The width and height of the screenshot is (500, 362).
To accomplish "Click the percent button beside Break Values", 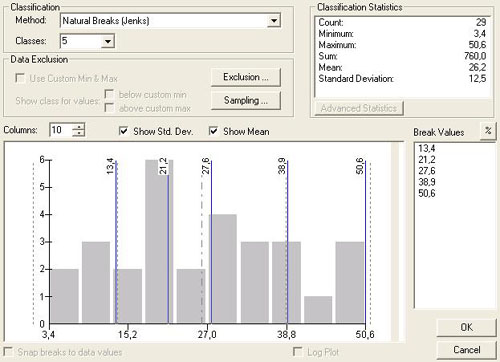I will tap(488, 131).
